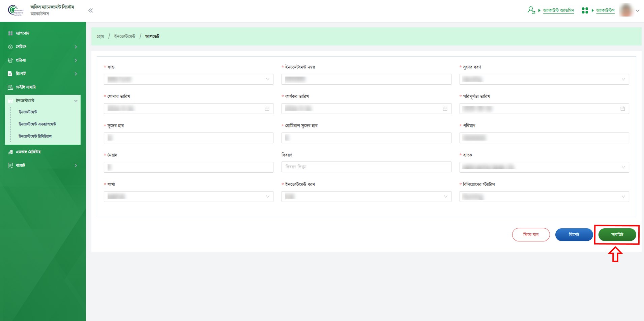Click the blue রিসেট button

[x=574, y=235]
